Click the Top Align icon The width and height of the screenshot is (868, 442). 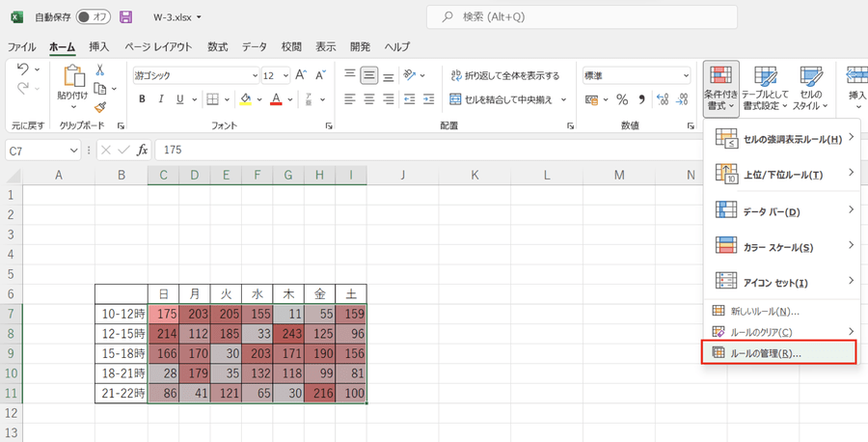click(x=349, y=74)
